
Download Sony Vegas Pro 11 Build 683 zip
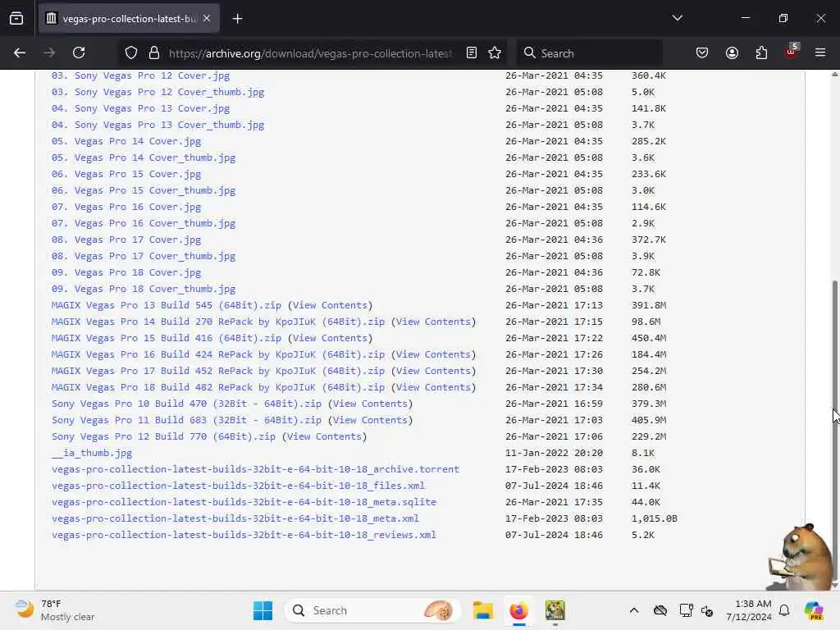[x=186, y=420]
